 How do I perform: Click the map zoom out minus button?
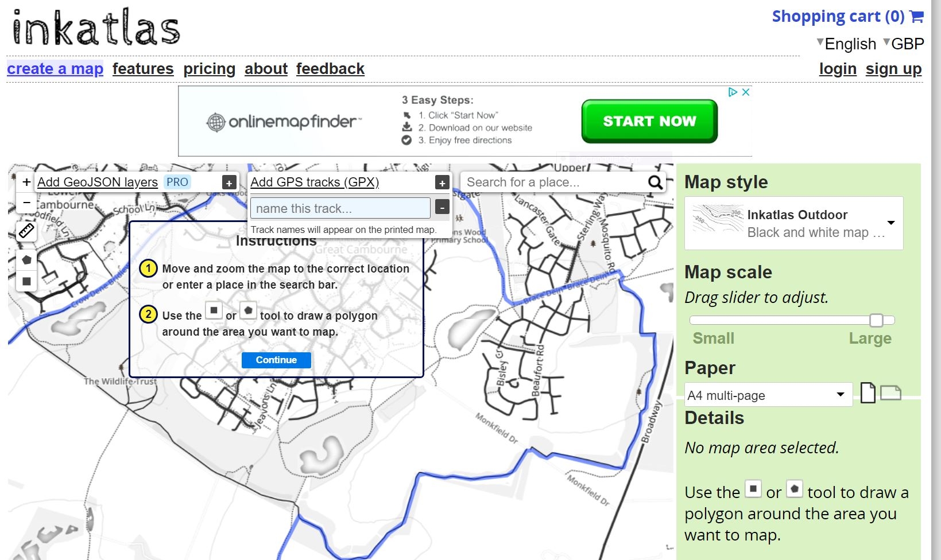26,203
